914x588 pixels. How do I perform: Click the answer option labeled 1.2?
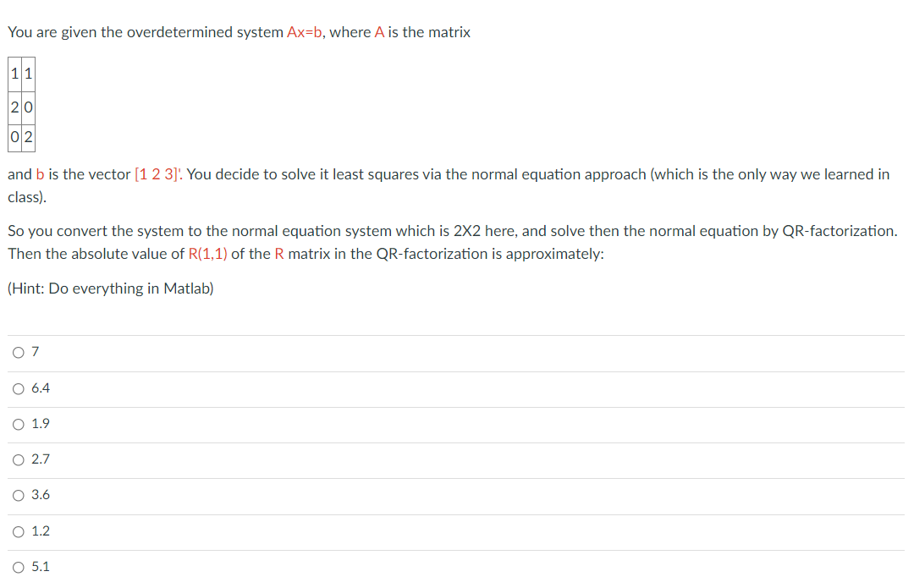(37, 531)
